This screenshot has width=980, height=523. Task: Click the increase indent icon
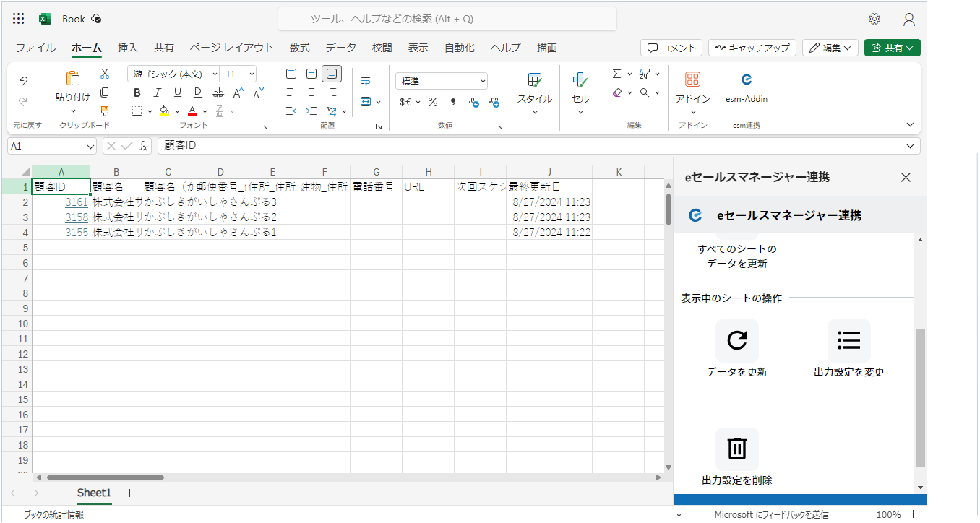click(x=311, y=111)
